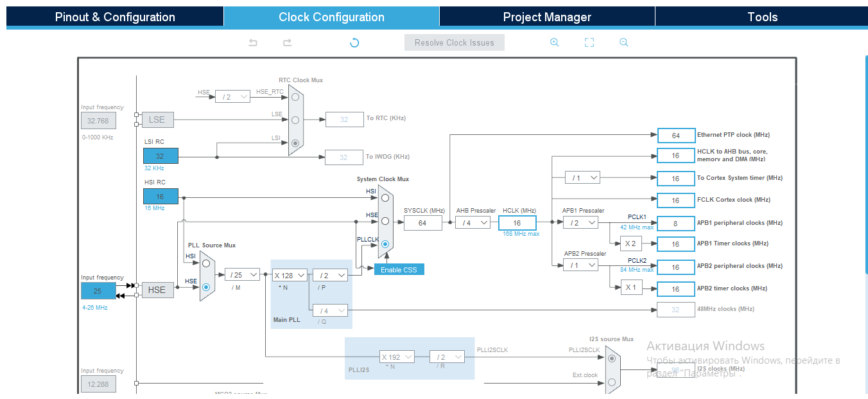The image size is (868, 399).
Task: Click the '168 MHz max' HCLK label
Action: click(x=521, y=234)
